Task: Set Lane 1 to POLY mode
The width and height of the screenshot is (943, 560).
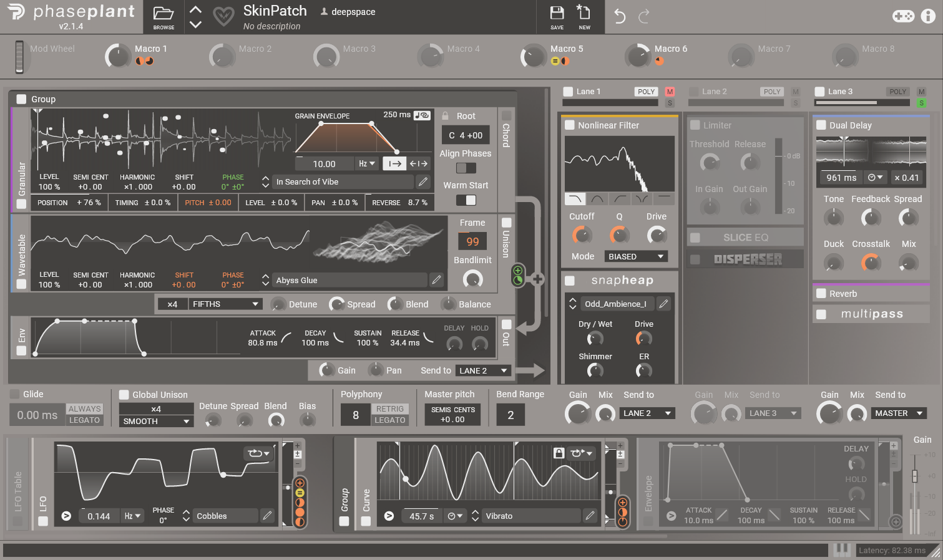Action: tap(646, 92)
